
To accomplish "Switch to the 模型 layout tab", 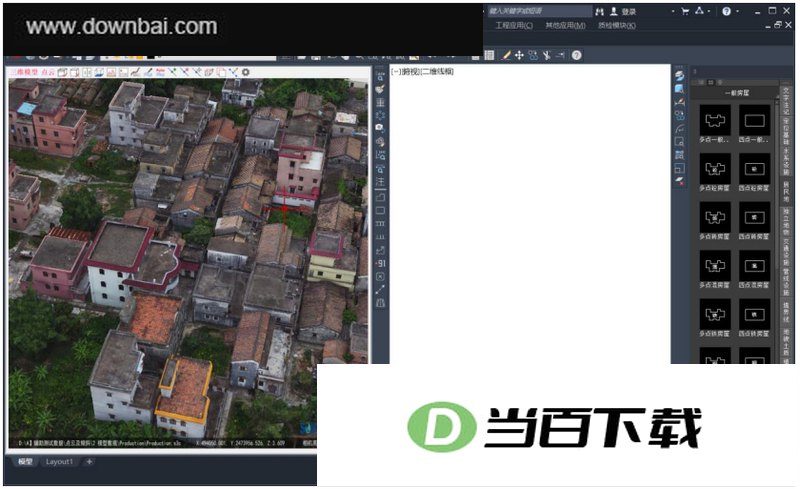I will click(25, 461).
